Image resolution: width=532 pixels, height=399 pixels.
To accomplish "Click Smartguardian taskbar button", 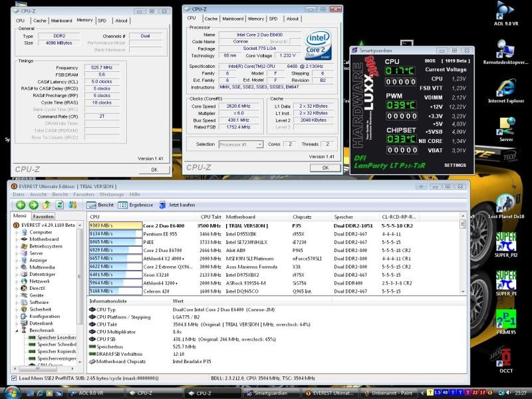I will [271, 393].
